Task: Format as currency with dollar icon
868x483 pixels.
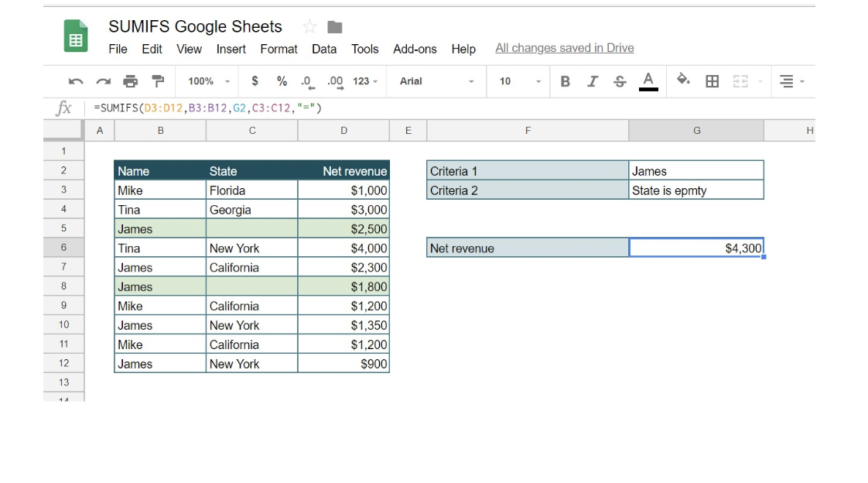Action: (255, 81)
